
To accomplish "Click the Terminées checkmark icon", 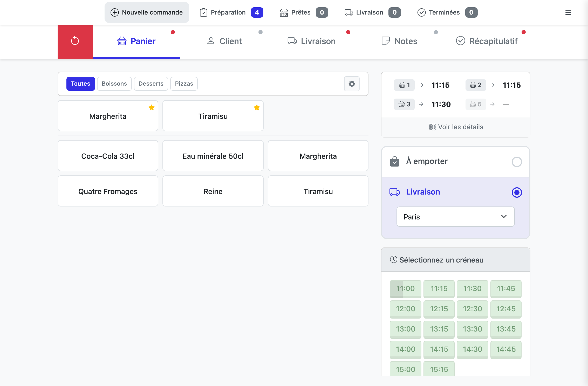I will click(x=421, y=12).
